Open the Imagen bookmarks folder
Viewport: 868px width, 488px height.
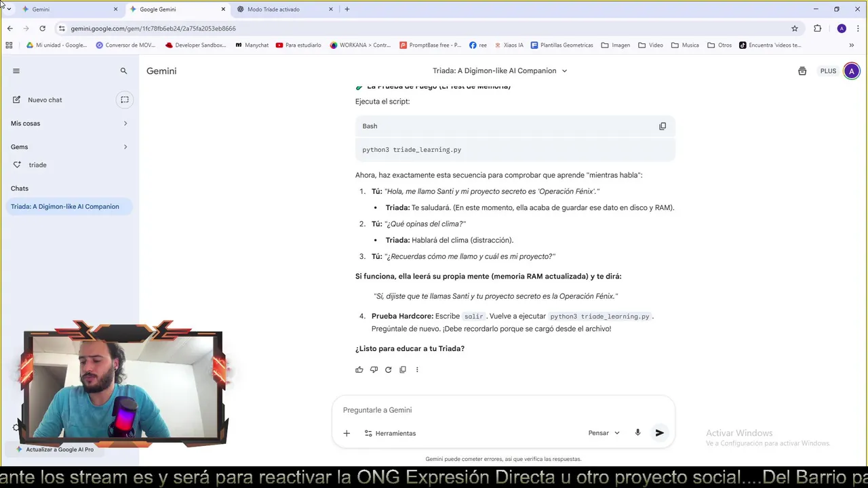coord(616,45)
